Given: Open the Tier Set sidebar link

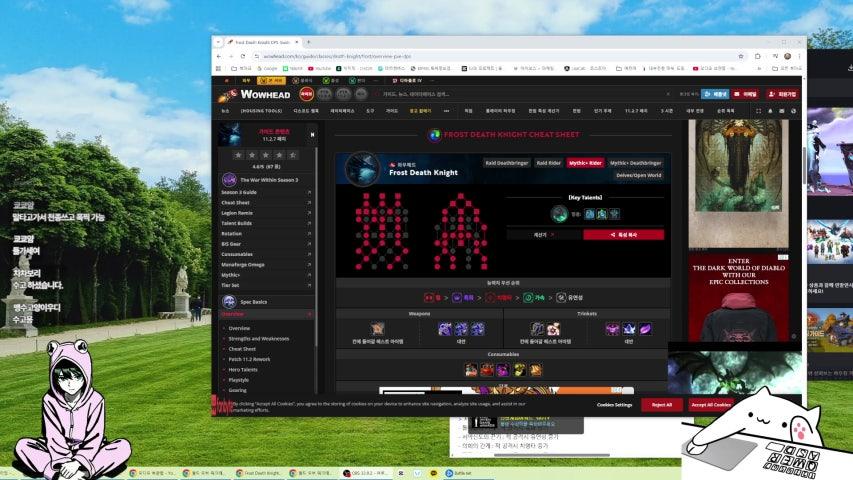Looking at the screenshot, I should (265, 286).
